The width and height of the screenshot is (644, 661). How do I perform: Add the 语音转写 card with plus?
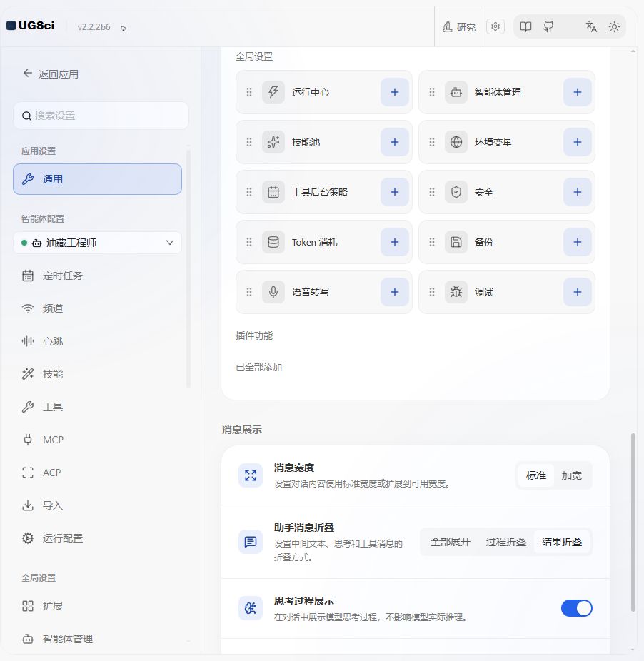[395, 292]
